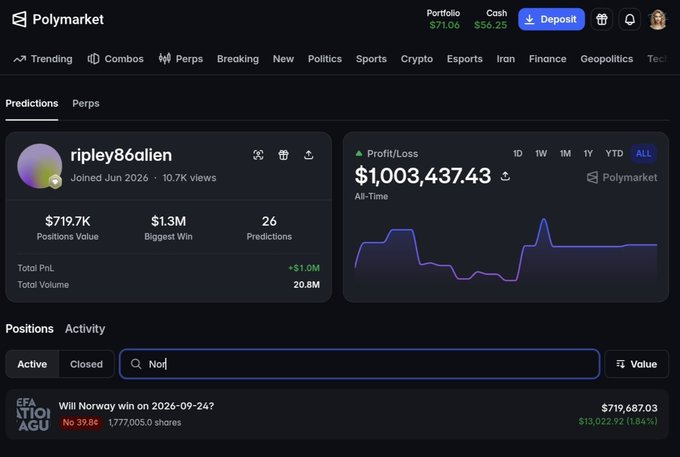Open the Sports category
680x457 pixels.
(x=371, y=59)
